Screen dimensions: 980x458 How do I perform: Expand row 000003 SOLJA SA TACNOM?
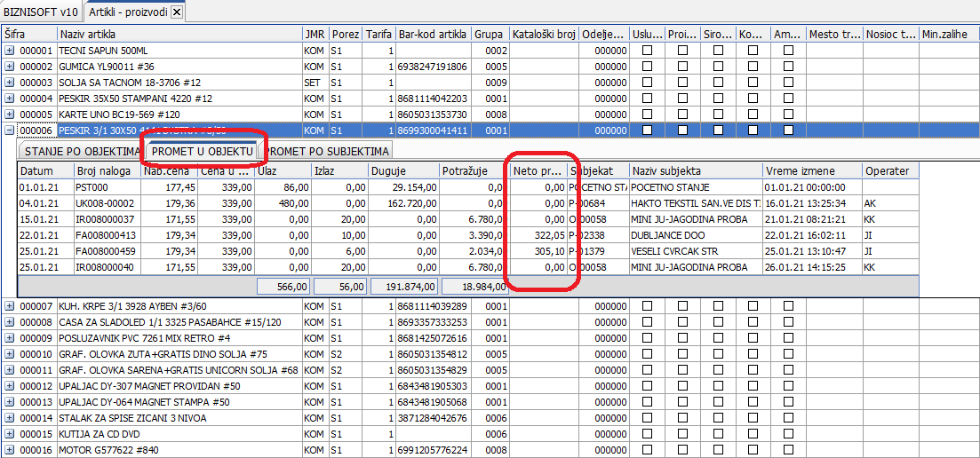tap(10, 83)
